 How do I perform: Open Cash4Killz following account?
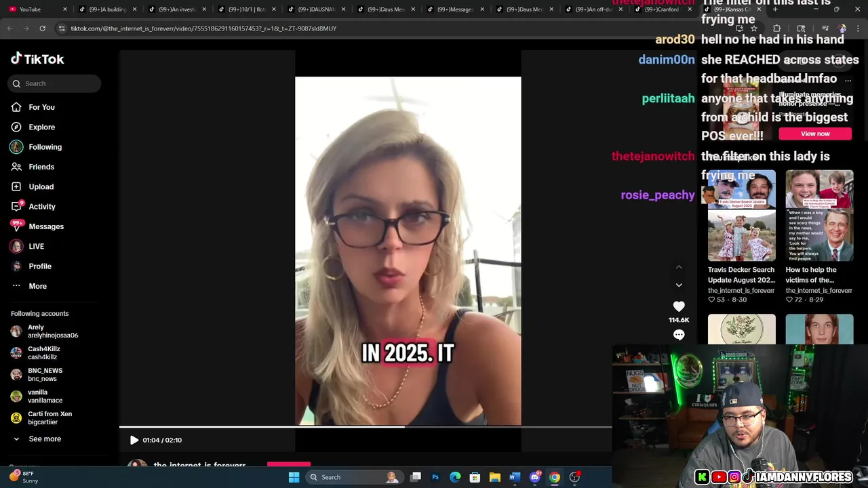35,353
